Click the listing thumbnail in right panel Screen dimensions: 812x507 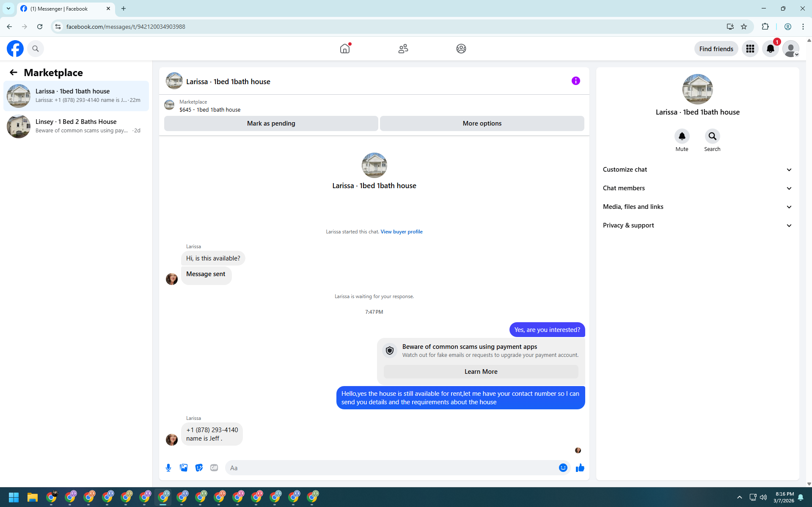point(697,89)
